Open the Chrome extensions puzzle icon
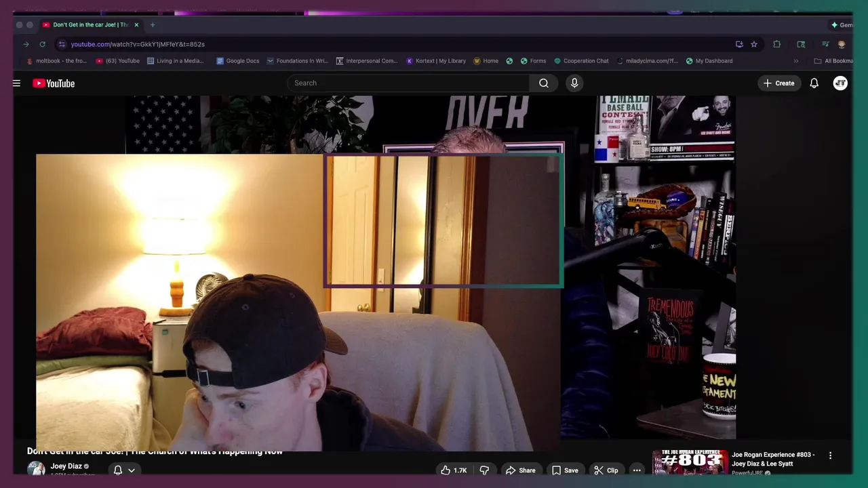The height and width of the screenshot is (488, 868). (777, 44)
